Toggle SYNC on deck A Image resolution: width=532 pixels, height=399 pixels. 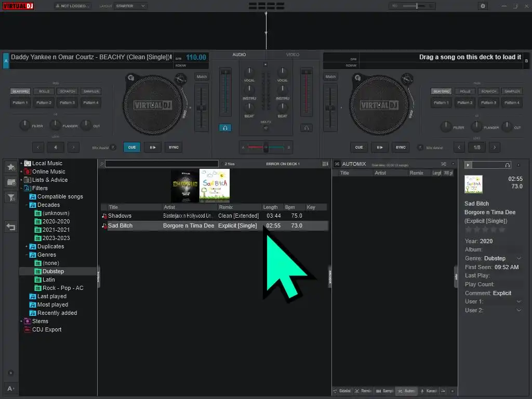point(174,147)
